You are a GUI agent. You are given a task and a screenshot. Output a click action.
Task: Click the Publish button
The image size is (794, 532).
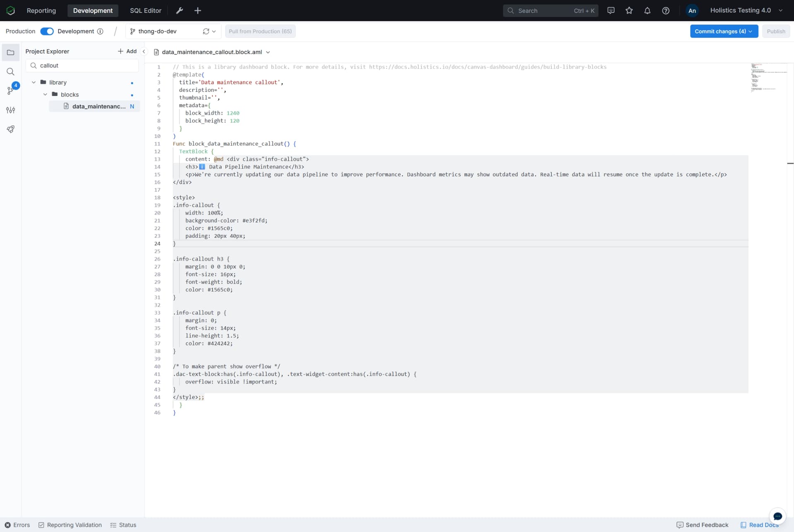776,31
